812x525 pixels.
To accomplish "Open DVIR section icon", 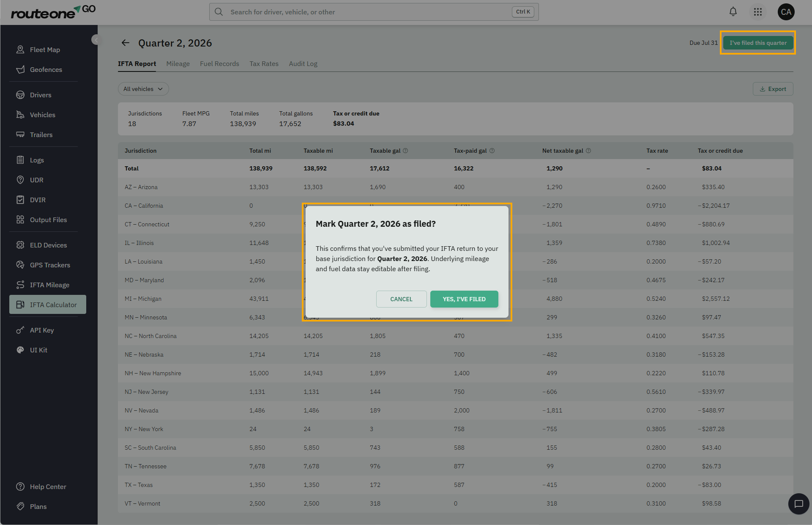I will pos(20,200).
